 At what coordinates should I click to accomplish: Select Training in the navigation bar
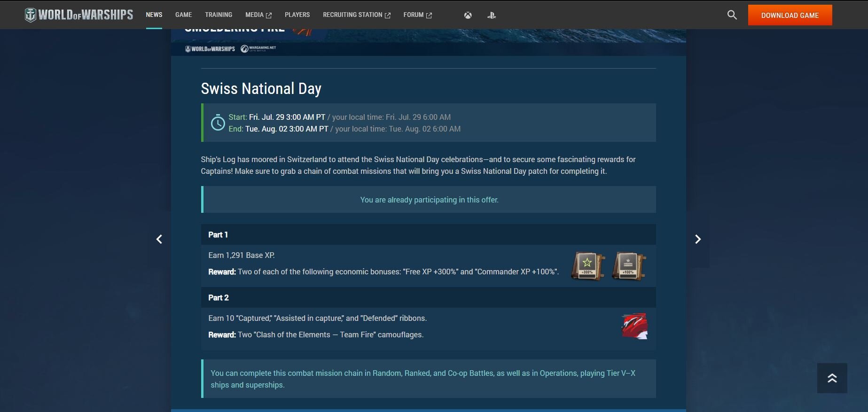pyautogui.click(x=219, y=15)
